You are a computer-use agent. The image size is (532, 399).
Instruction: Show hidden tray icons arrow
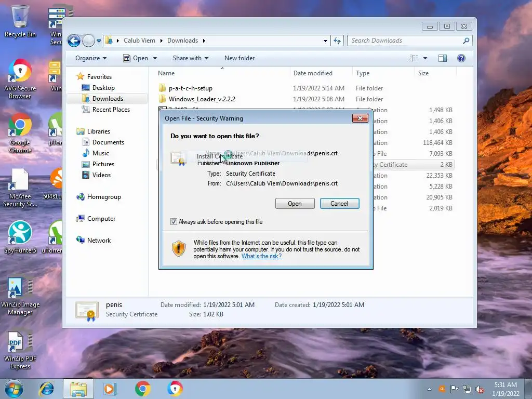point(429,389)
